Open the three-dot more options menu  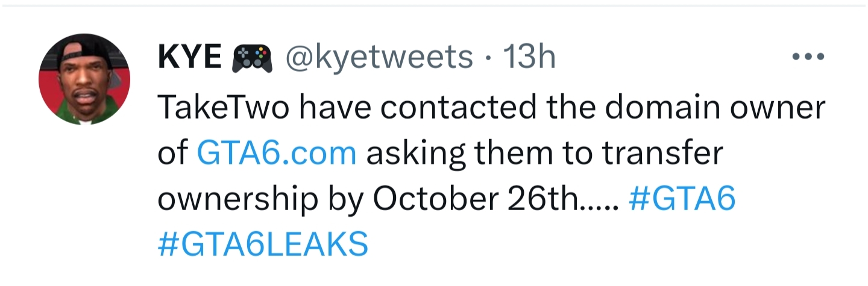808,58
